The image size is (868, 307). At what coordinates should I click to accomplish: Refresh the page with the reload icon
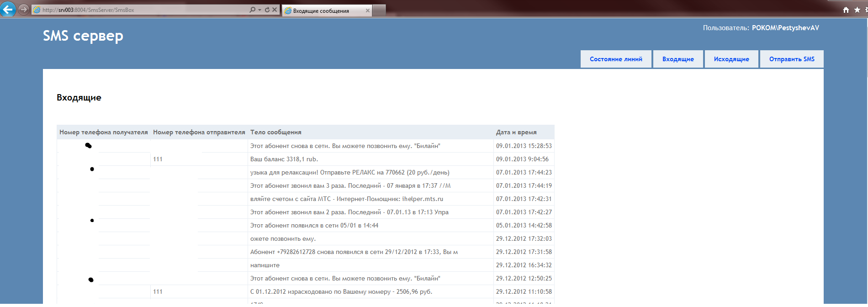coord(267,10)
